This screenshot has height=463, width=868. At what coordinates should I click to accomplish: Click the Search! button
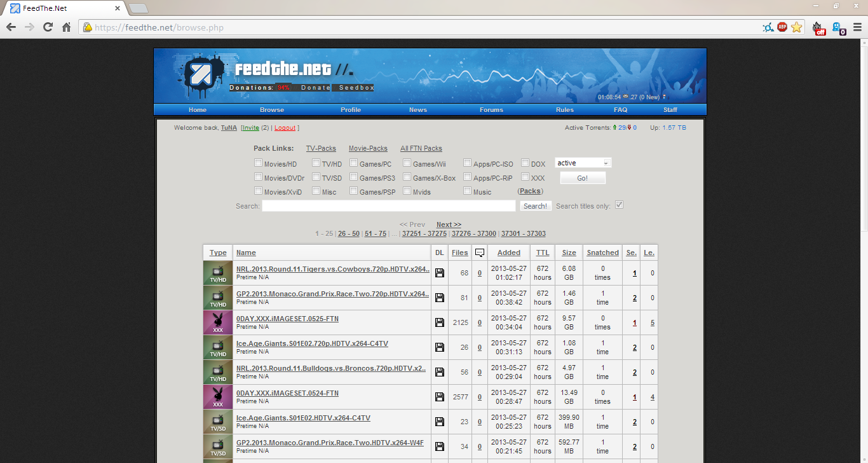pos(536,206)
